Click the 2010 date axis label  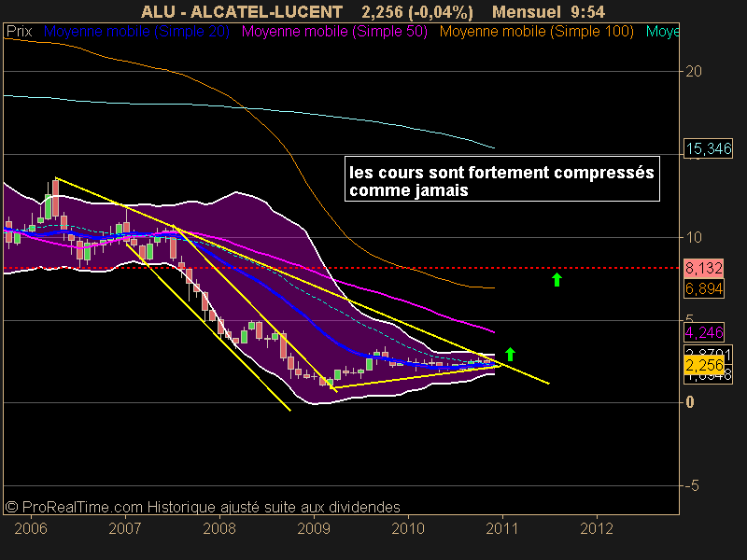click(x=408, y=528)
